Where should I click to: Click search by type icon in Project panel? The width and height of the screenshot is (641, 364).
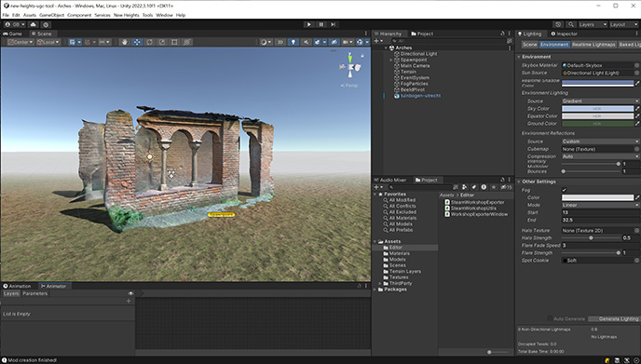point(464,187)
